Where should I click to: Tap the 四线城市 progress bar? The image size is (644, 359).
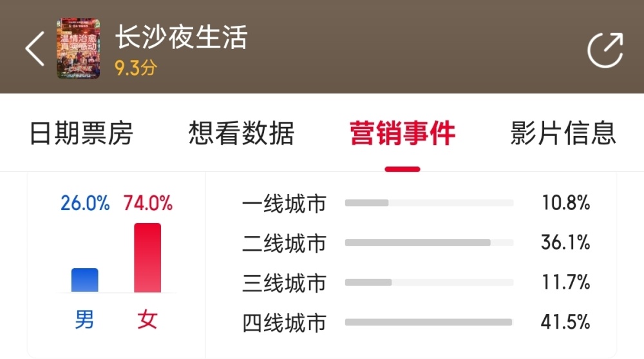[429, 322]
